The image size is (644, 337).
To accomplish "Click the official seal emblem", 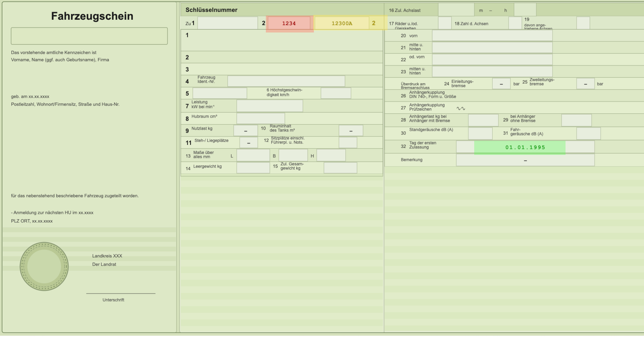I will [44, 267].
